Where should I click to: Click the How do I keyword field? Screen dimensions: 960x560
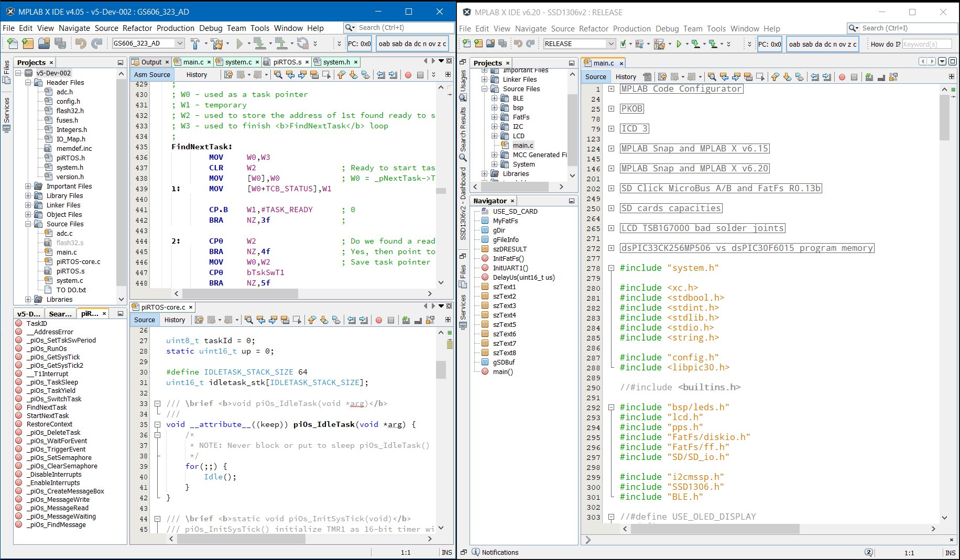pos(926,44)
